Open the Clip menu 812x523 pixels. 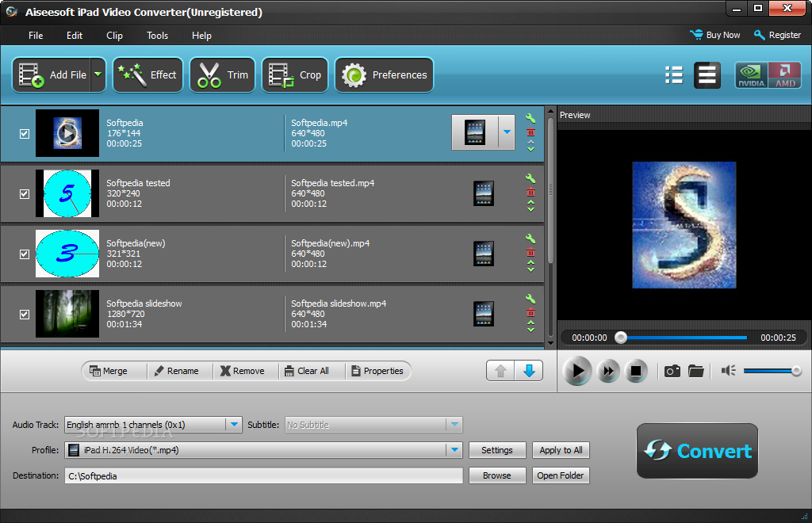click(114, 35)
